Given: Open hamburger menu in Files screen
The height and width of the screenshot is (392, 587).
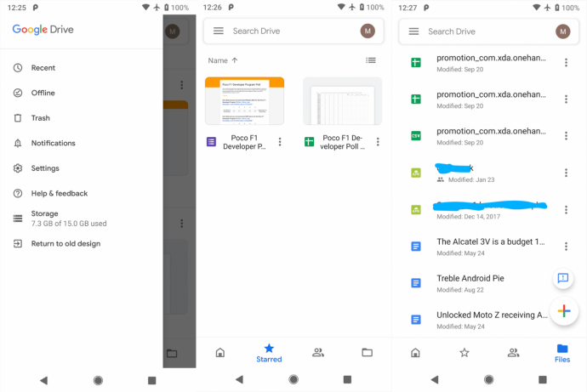Looking at the screenshot, I should click(x=413, y=31).
